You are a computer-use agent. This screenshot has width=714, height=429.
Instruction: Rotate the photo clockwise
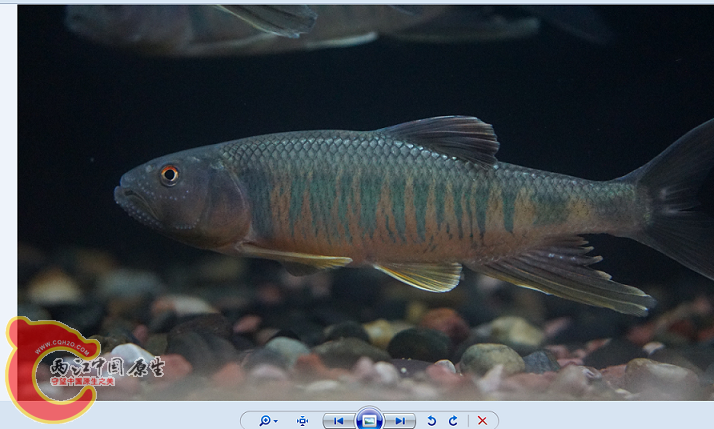click(453, 421)
